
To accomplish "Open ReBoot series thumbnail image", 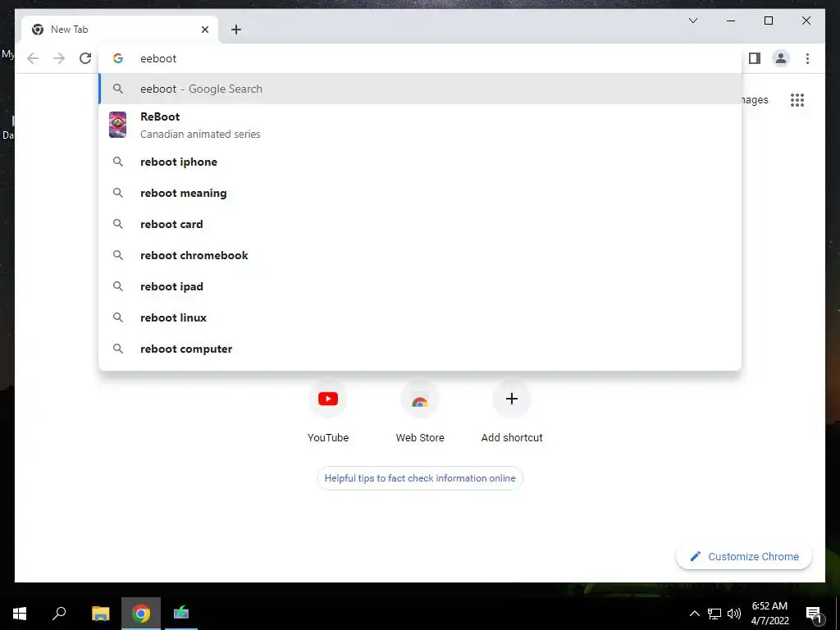I will tap(118, 125).
